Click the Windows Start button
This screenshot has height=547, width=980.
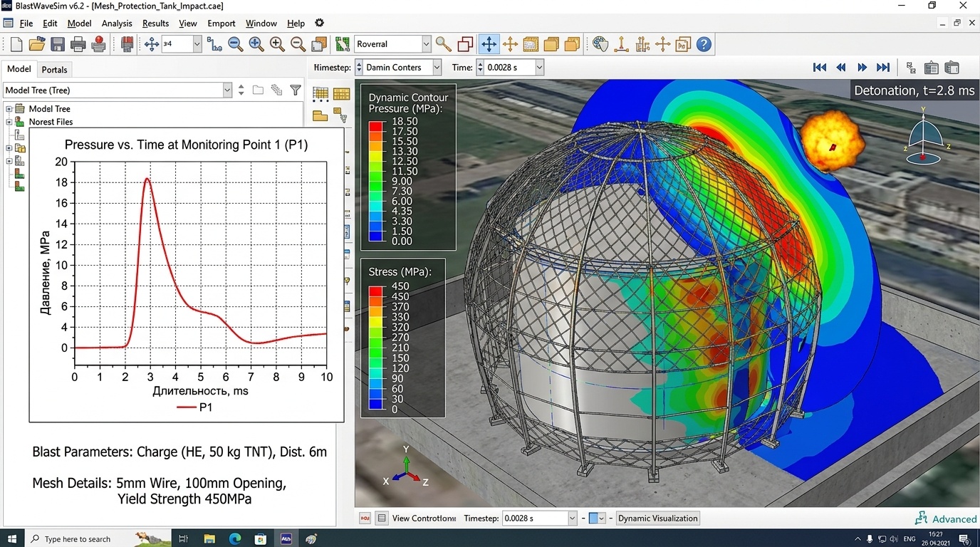12,538
